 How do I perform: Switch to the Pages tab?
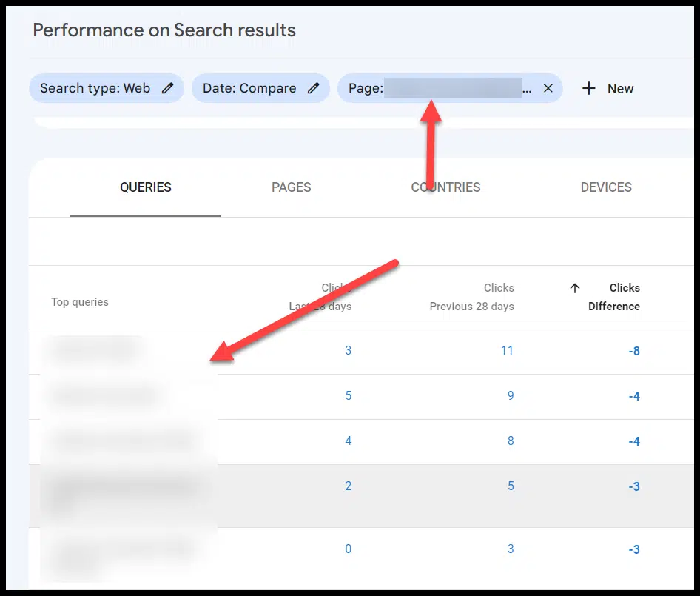click(x=292, y=187)
